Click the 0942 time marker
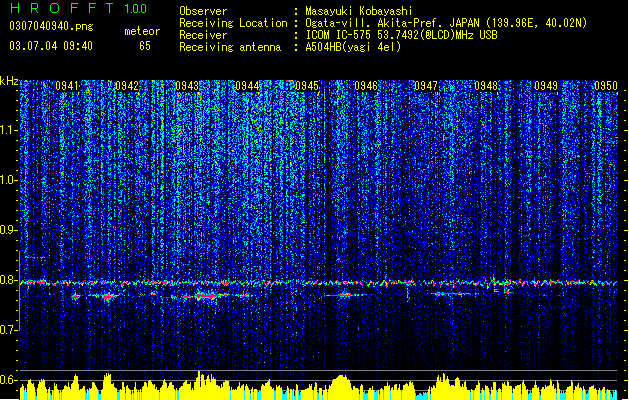The height and width of the screenshot is (400, 629). (x=127, y=86)
